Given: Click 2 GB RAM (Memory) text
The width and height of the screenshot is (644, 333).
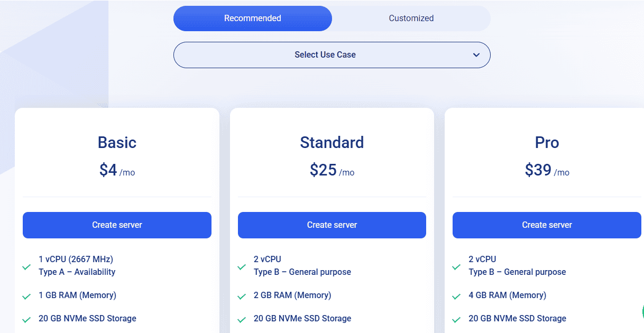Looking at the screenshot, I should pyautogui.click(x=292, y=295).
